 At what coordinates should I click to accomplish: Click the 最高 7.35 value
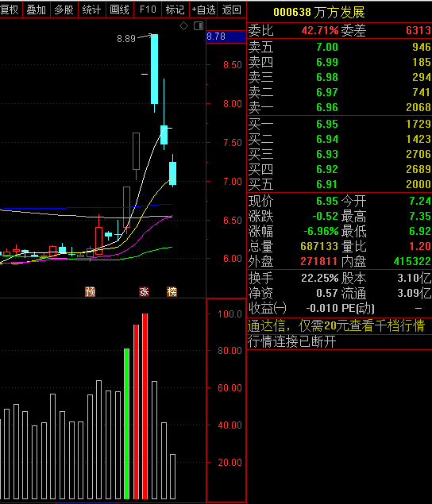click(420, 216)
